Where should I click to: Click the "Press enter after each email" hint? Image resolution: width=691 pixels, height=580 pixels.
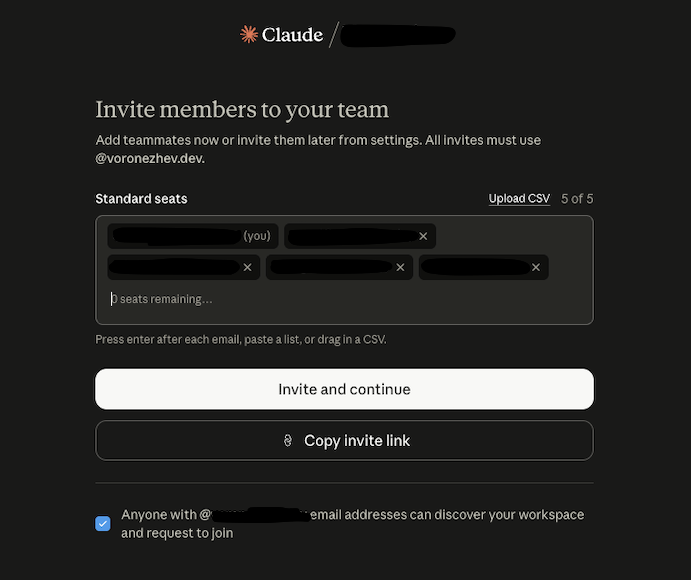pyautogui.click(x=241, y=339)
